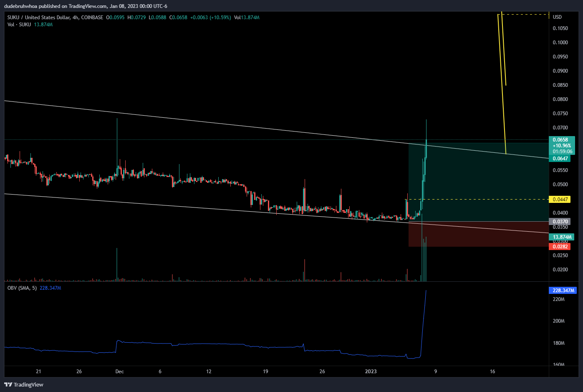Click the 220M label on OBV axis

point(558,299)
